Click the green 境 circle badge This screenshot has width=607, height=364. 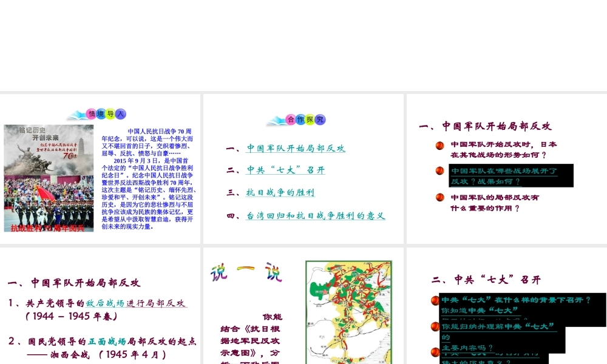click(x=101, y=113)
